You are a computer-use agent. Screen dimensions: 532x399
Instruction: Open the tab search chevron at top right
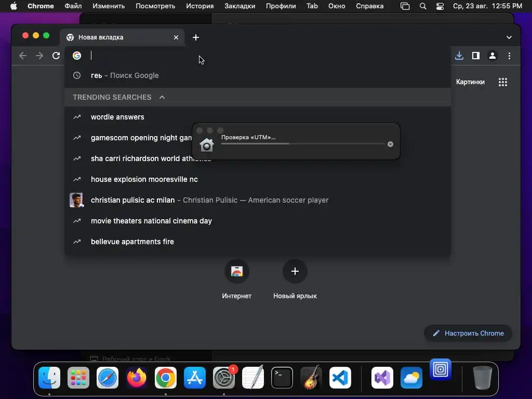pos(509,37)
